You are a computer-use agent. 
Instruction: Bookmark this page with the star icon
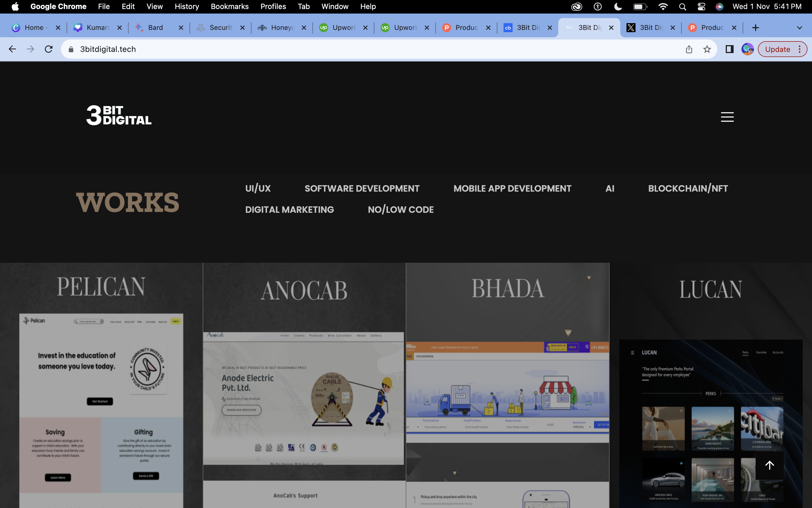pos(707,49)
